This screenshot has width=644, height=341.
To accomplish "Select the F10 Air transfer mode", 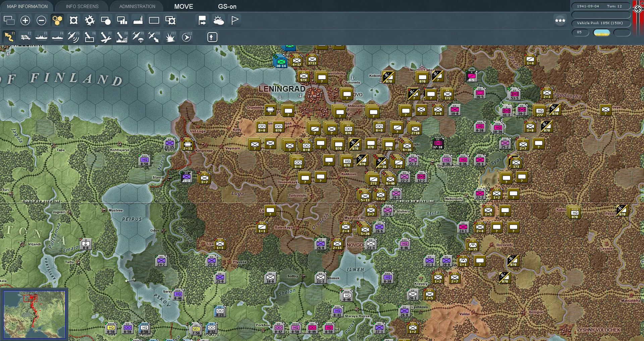I will [x=154, y=37].
